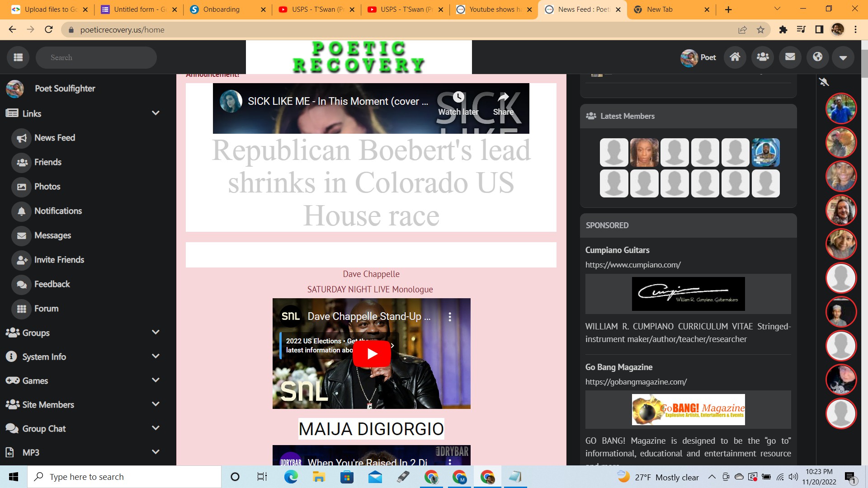Click the Home icon in top bar

pos(735,57)
